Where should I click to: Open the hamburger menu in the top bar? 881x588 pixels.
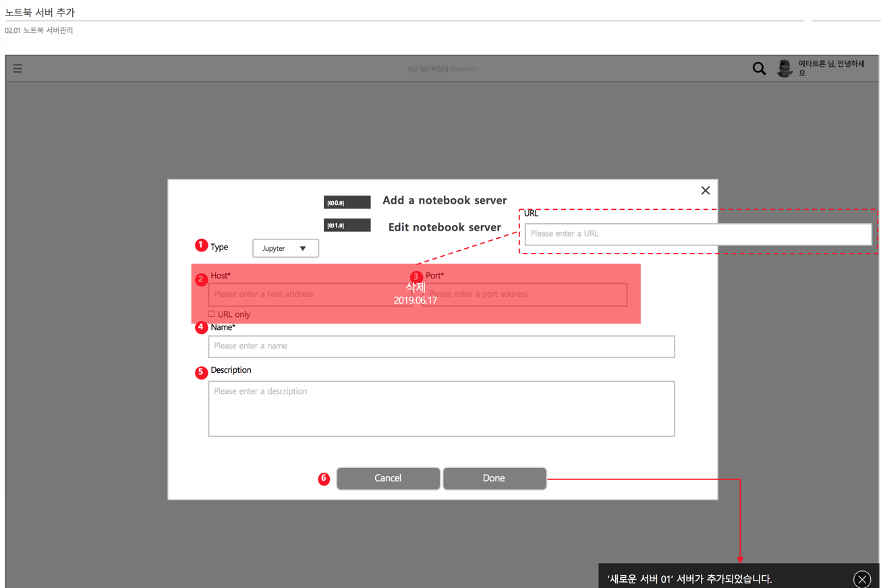click(18, 68)
